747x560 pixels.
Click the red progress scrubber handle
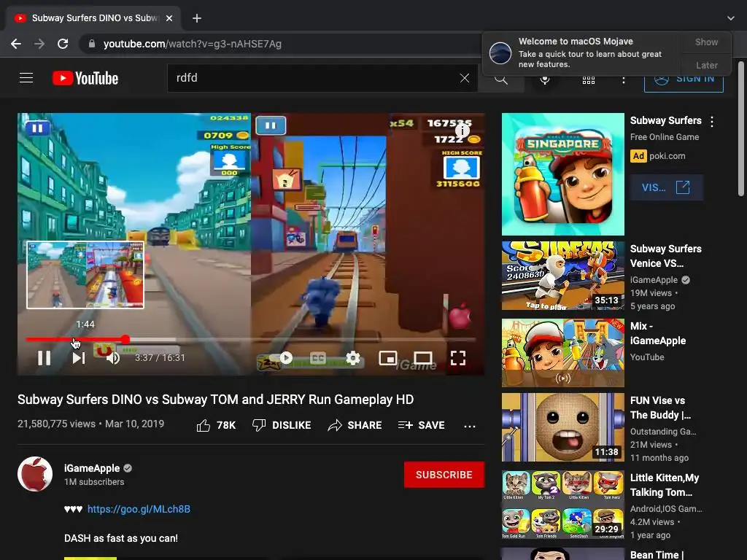125,339
